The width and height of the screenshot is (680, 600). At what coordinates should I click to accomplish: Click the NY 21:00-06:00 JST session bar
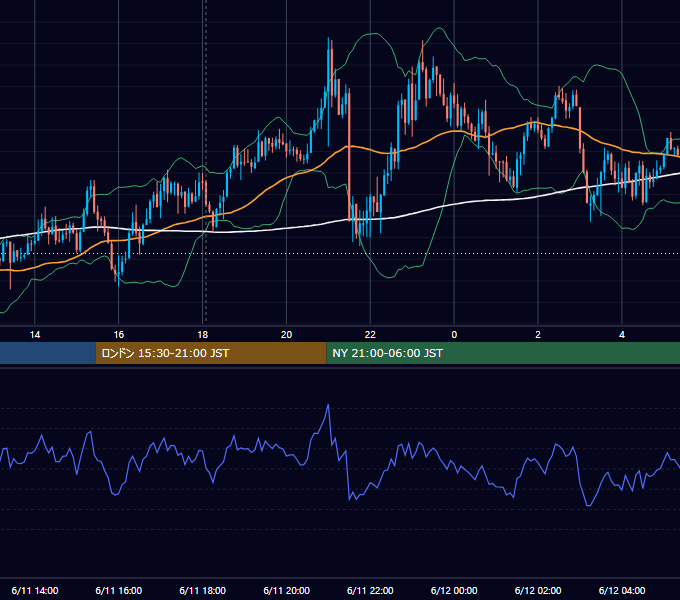coord(503,353)
